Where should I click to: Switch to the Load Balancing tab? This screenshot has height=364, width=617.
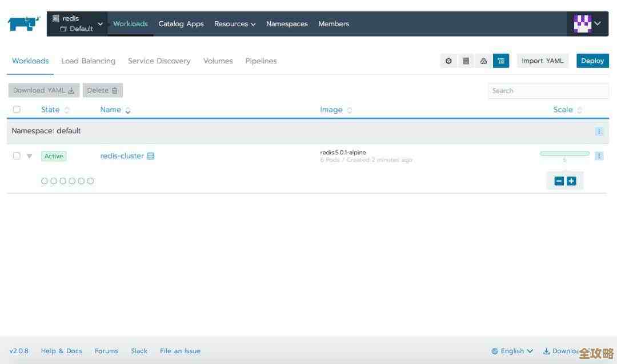[x=88, y=61]
